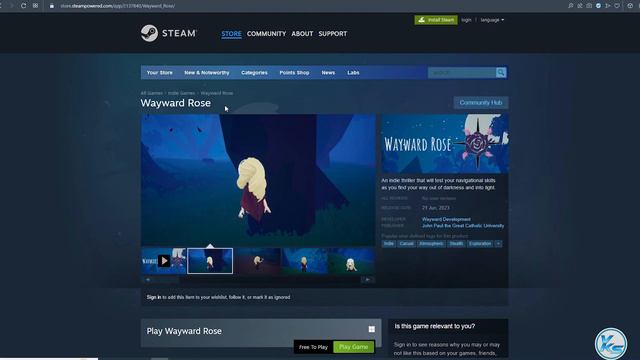Viewport: 640px width, 360px height.
Task: Go to the ABOUT section in the top navigation
Action: 302,34
